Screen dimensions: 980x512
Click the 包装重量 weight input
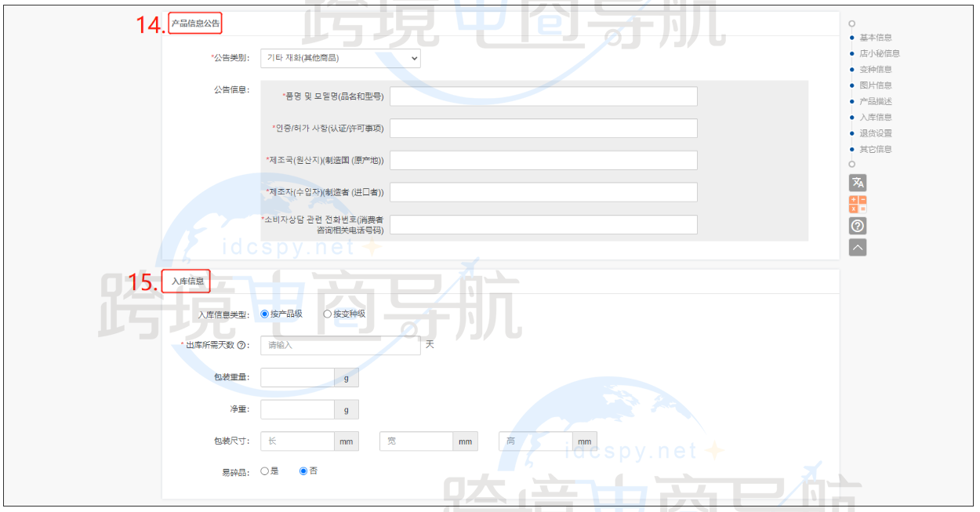point(296,376)
